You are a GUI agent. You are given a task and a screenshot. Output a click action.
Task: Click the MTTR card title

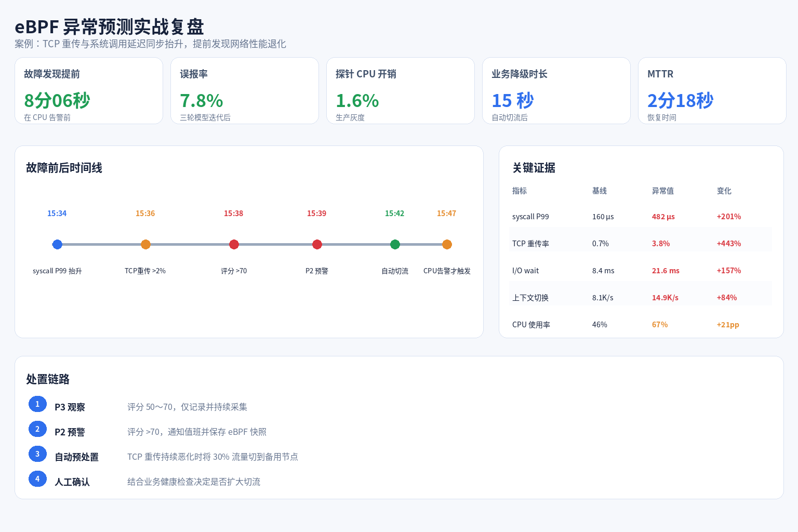click(660, 74)
